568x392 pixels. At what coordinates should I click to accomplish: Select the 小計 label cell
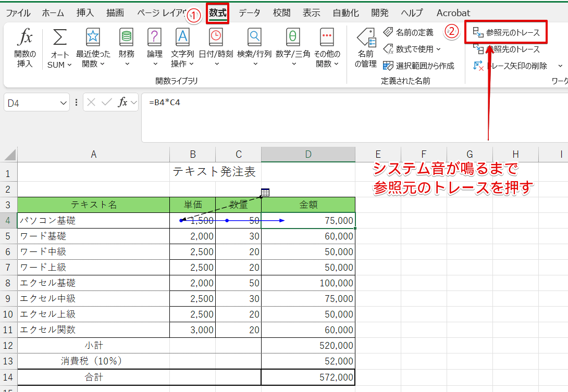click(x=93, y=345)
